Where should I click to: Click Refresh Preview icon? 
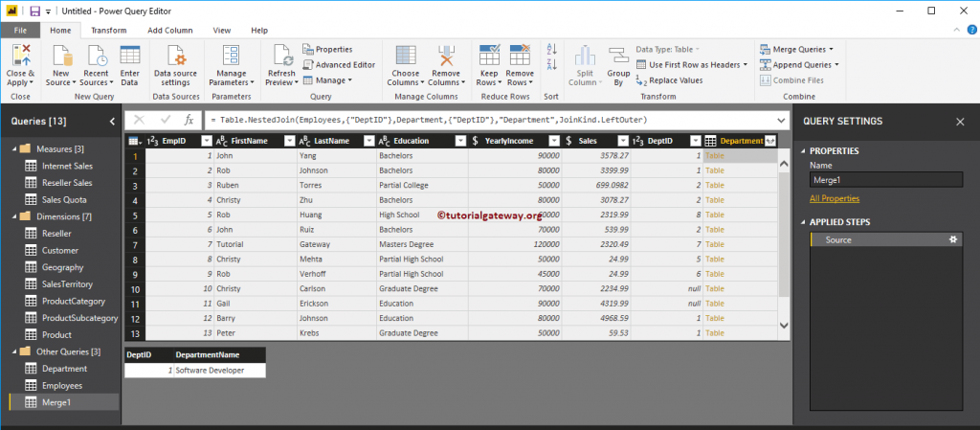[x=282, y=55]
